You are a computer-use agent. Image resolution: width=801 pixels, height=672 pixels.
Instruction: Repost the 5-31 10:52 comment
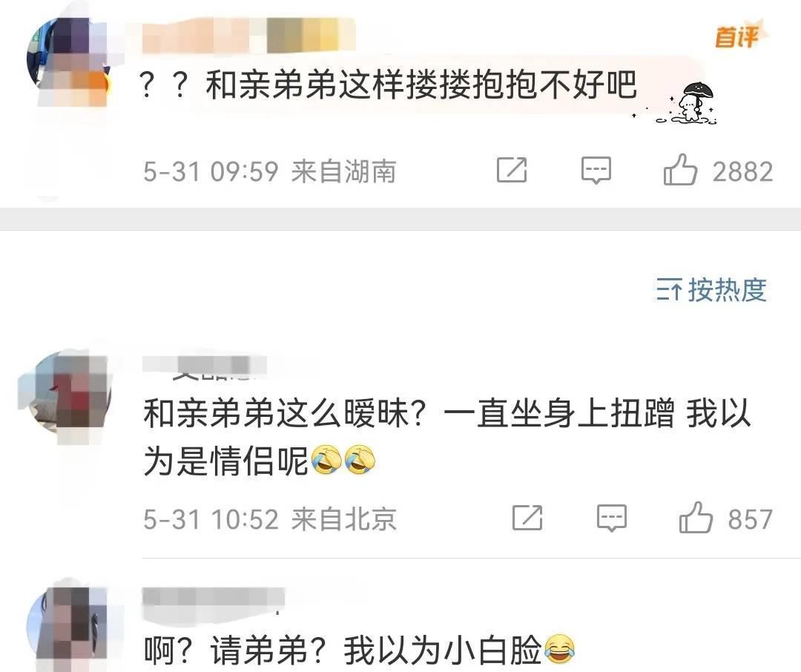click(527, 518)
